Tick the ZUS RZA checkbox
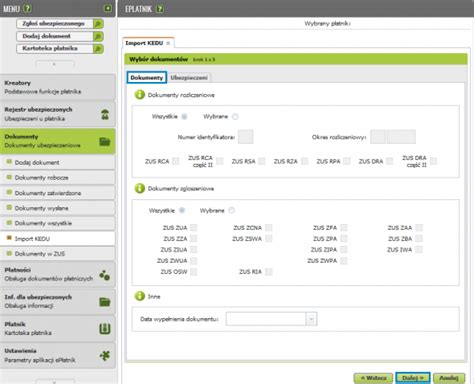The height and width of the screenshot is (384, 474). point(304,161)
